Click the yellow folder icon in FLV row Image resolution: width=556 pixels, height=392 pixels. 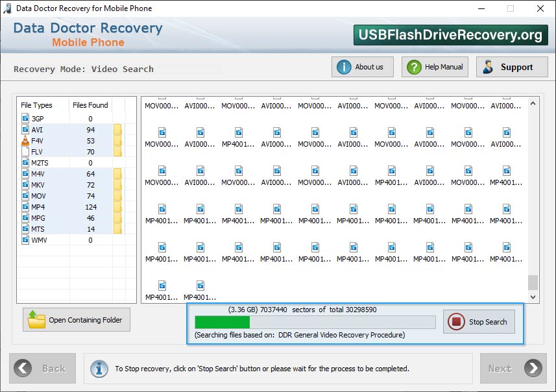pyautogui.click(x=117, y=151)
